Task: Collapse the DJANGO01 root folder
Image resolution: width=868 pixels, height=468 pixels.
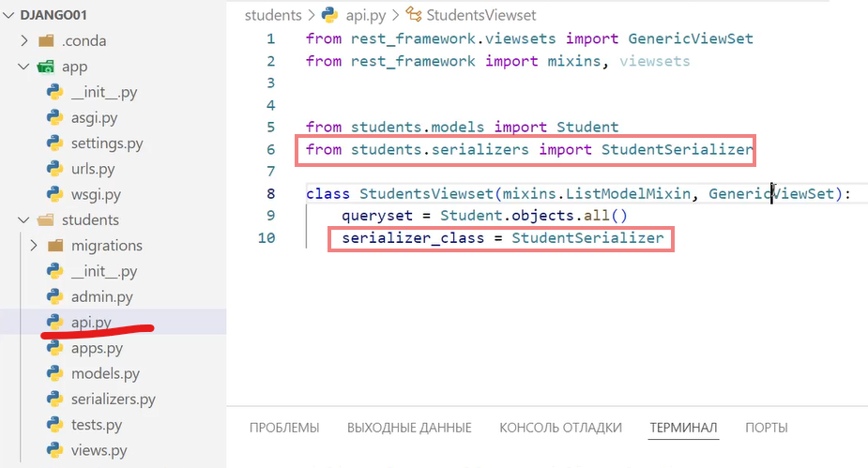Action: tap(8, 16)
